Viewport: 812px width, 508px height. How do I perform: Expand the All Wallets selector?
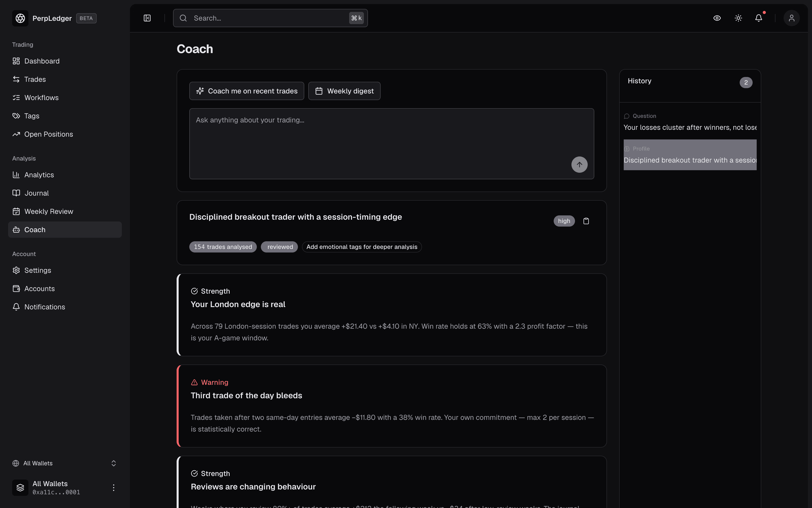[x=65, y=463]
